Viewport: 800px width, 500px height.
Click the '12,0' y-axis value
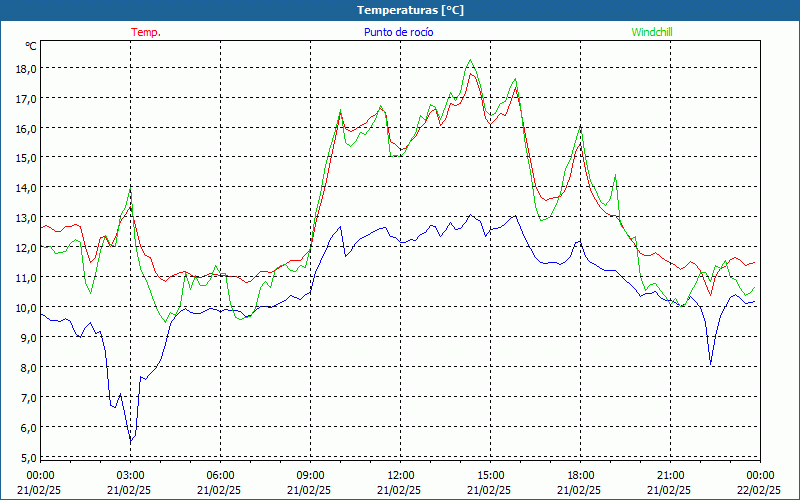pos(26,247)
